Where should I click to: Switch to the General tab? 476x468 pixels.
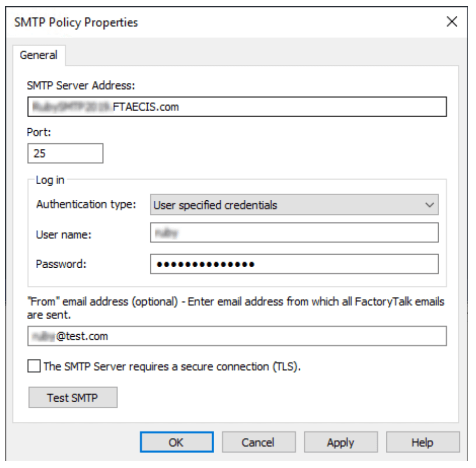pyautogui.click(x=39, y=55)
